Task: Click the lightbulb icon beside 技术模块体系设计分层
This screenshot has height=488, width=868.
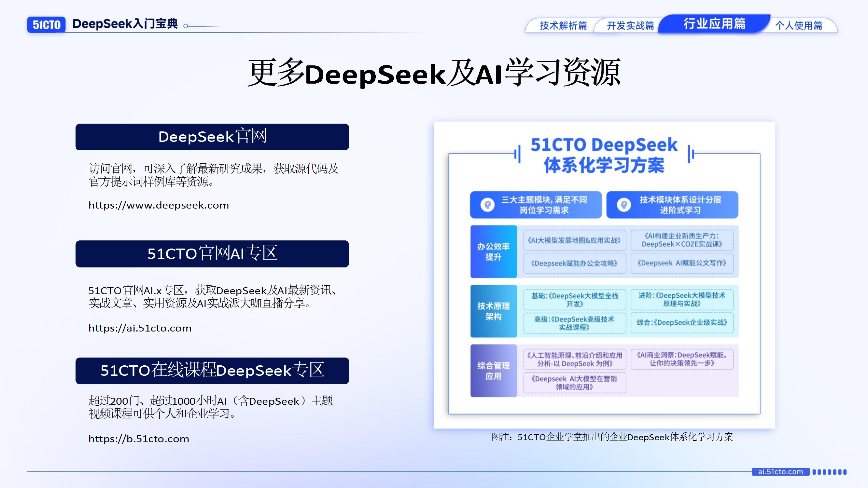Action: (x=624, y=204)
